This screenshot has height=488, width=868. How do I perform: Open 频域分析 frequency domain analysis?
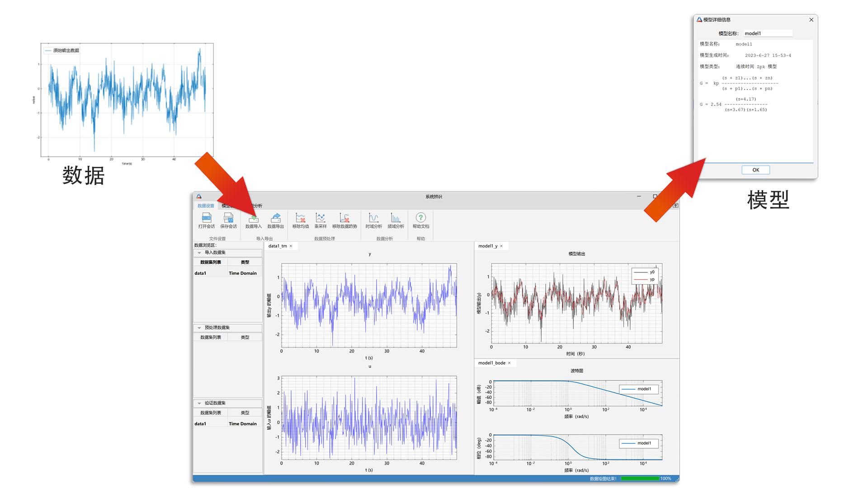pyautogui.click(x=396, y=218)
